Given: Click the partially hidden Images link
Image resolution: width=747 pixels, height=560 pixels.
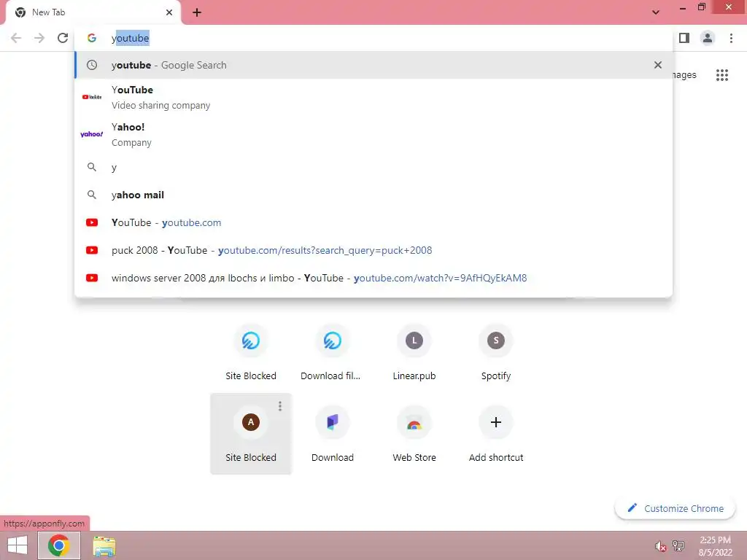Looking at the screenshot, I should coord(684,75).
